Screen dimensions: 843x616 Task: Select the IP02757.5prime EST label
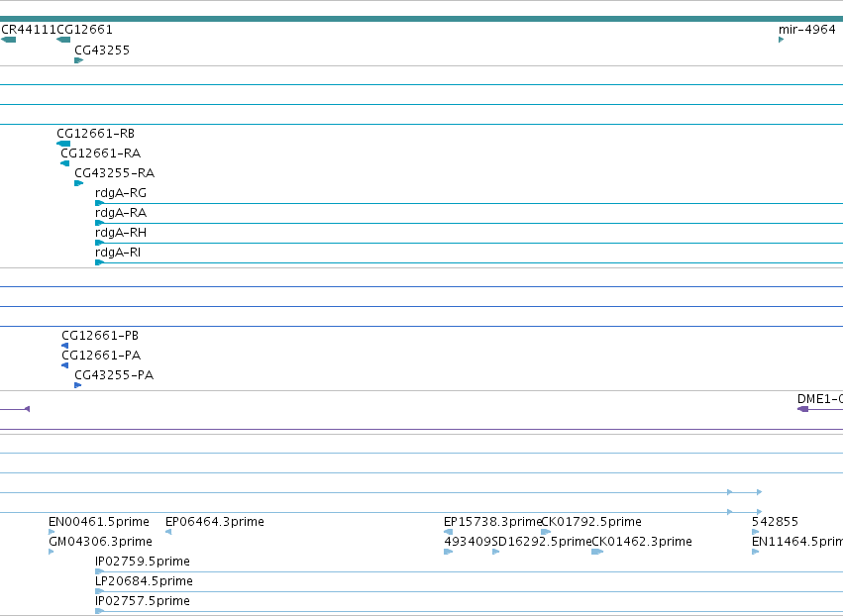click(x=143, y=601)
